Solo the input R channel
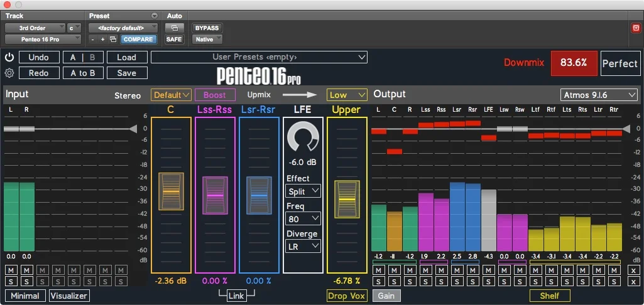The height and width of the screenshot is (305, 644). [x=26, y=282]
